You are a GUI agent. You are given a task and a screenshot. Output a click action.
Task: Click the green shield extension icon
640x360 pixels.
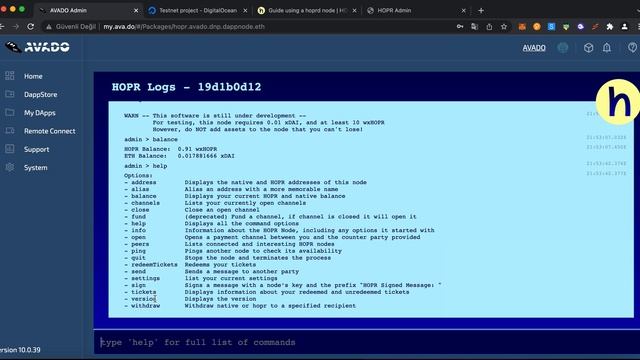pyautogui.click(x=566, y=27)
